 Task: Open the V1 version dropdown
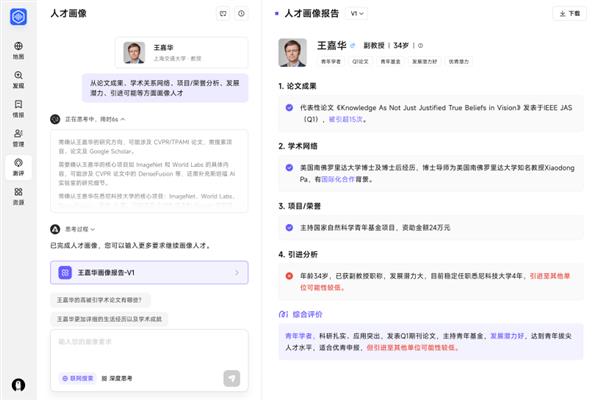(357, 14)
